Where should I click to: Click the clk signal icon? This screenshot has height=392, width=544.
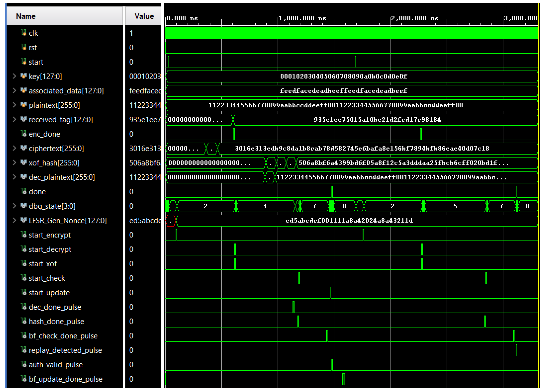[x=24, y=33]
